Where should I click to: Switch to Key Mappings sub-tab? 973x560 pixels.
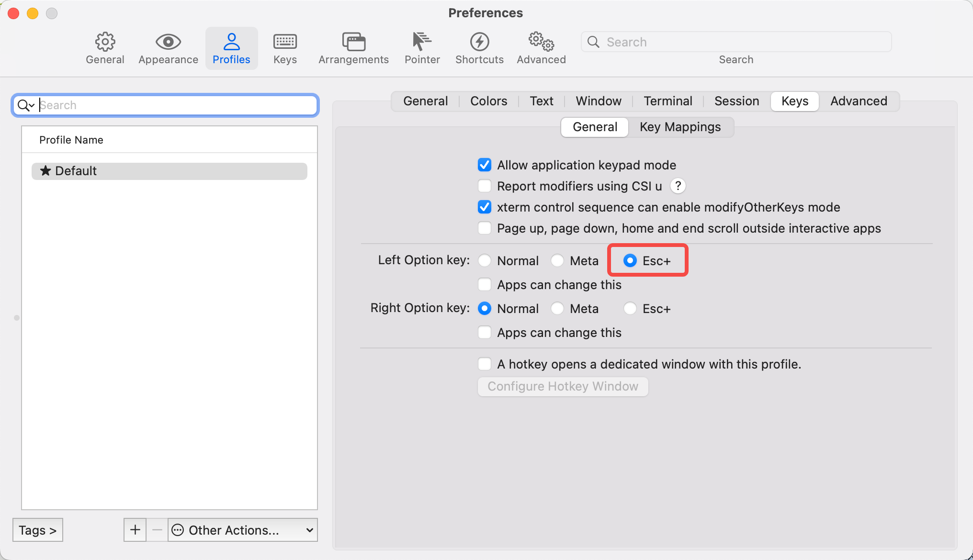coord(680,127)
